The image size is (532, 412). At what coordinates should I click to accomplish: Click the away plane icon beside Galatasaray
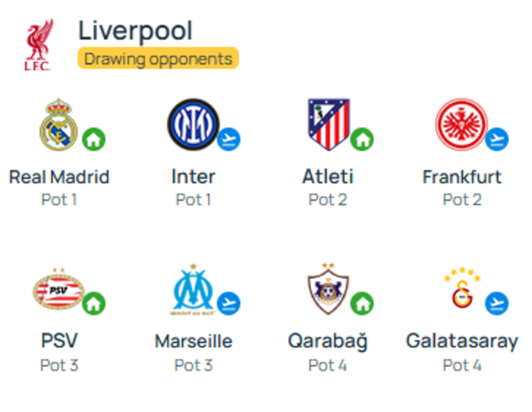[497, 303]
